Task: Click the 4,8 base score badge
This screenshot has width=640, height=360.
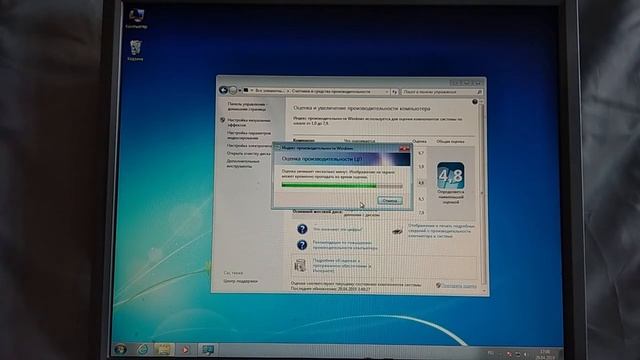Action: [x=451, y=176]
